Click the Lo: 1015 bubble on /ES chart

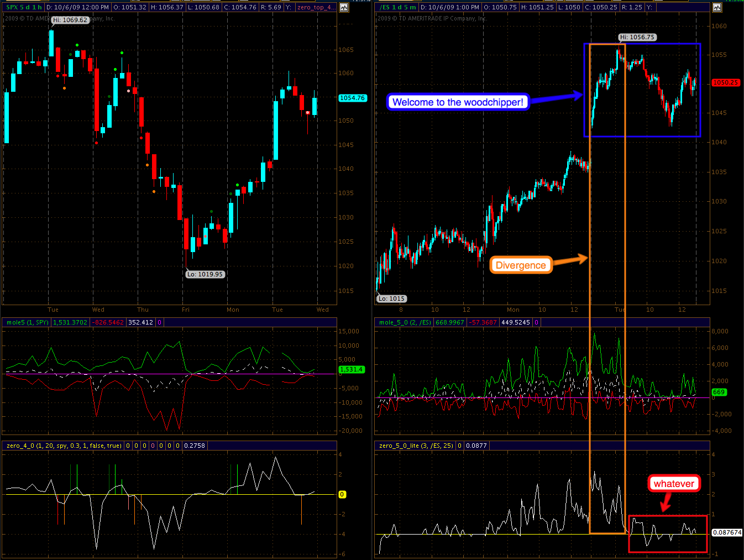tap(392, 299)
